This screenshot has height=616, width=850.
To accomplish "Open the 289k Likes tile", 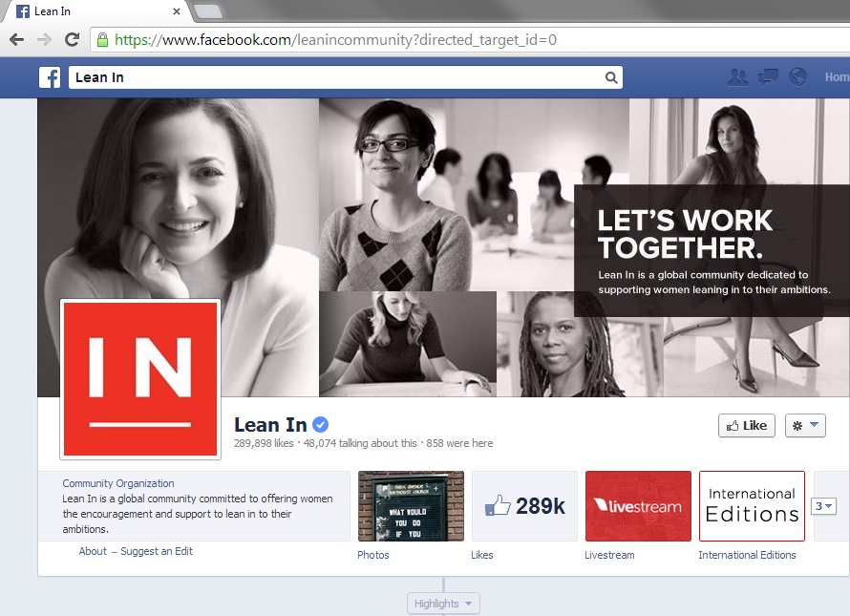I will coord(524,506).
